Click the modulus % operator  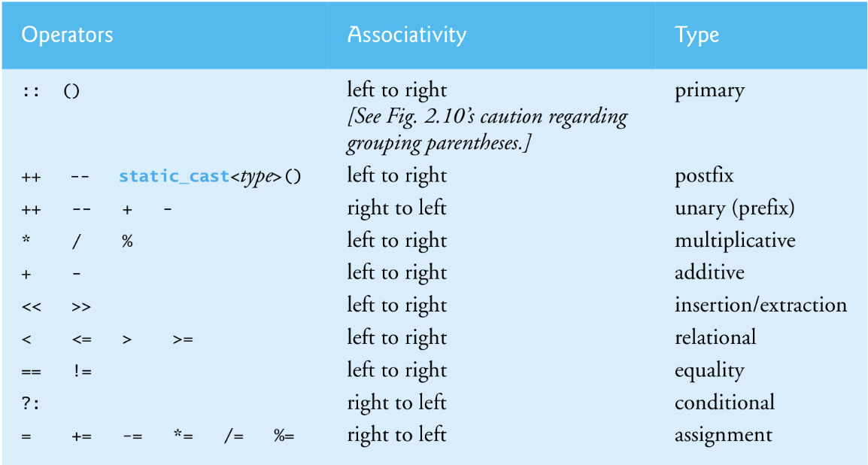click(x=127, y=241)
